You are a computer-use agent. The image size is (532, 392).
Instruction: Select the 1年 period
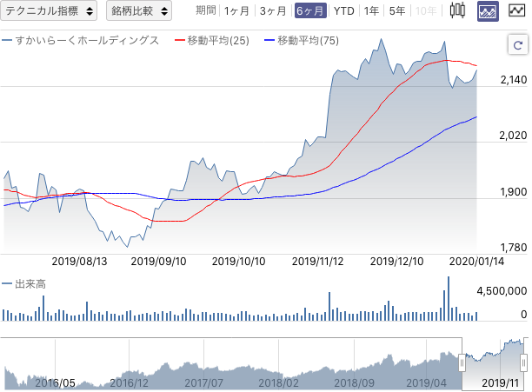coord(371,10)
